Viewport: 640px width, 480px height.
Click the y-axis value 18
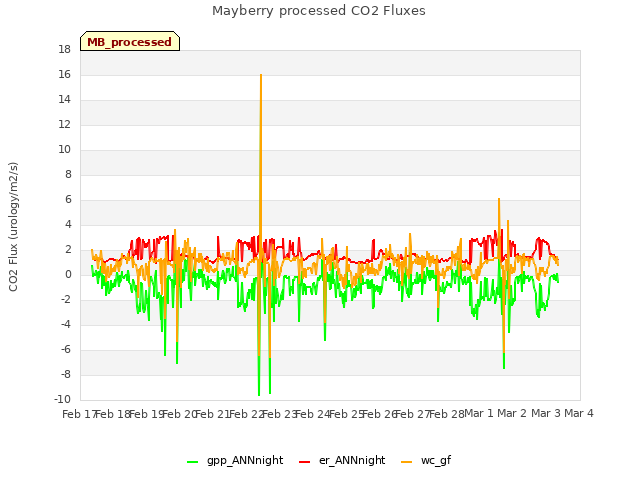pyautogui.click(x=64, y=50)
